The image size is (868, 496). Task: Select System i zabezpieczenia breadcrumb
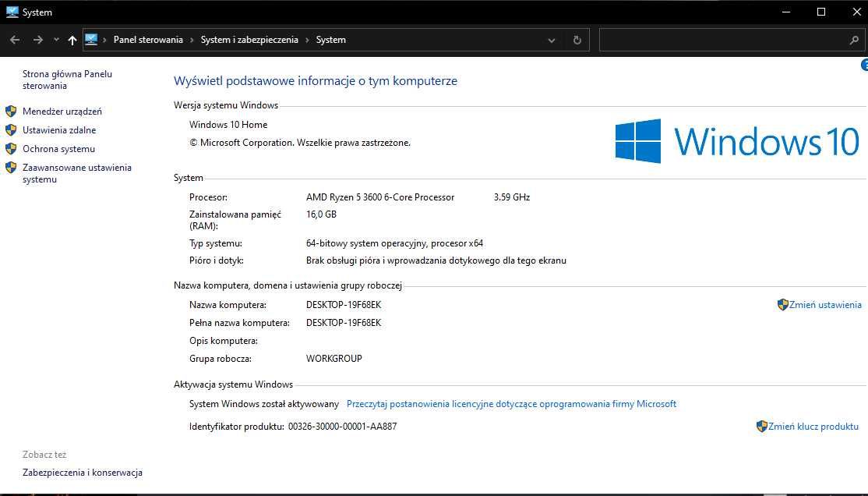point(249,40)
